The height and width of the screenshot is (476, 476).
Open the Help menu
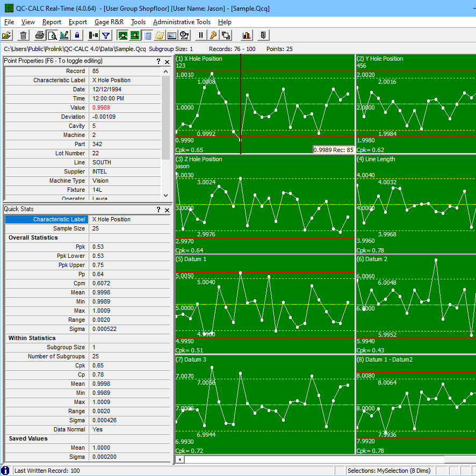point(225,22)
